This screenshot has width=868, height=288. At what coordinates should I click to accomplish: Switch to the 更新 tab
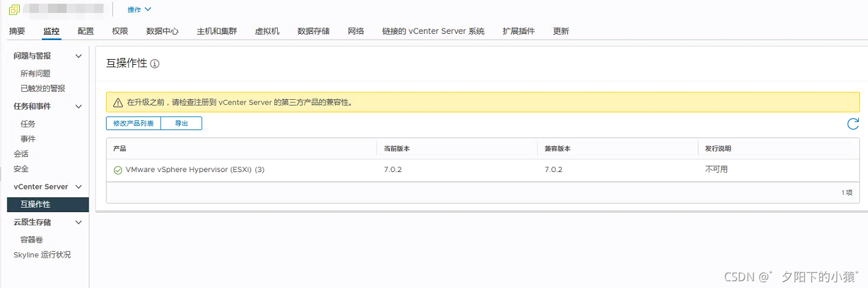coord(561,31)
